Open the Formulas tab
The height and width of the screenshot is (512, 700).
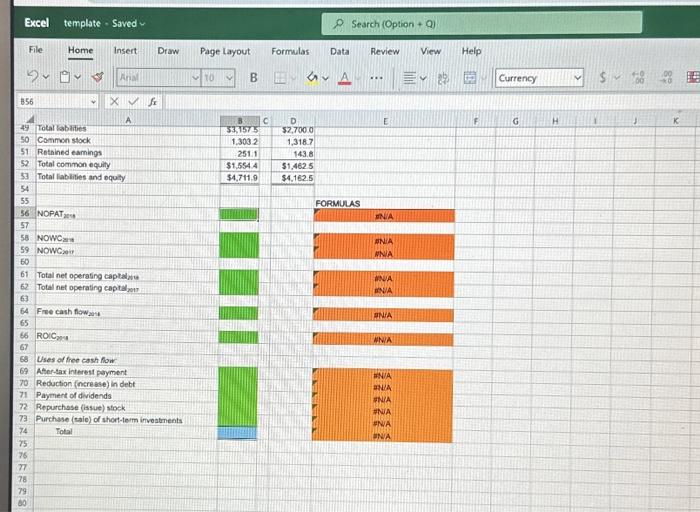[x=290, y=51]
